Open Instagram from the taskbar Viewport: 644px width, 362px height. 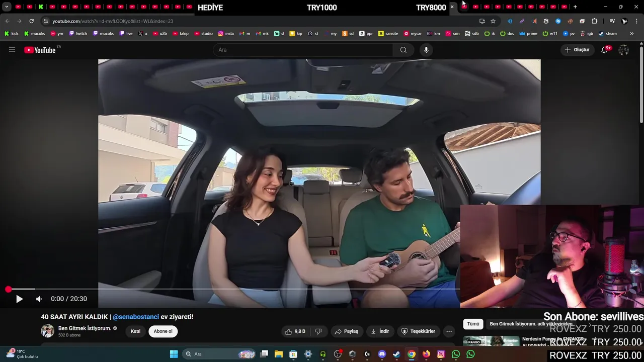point(441,354)
